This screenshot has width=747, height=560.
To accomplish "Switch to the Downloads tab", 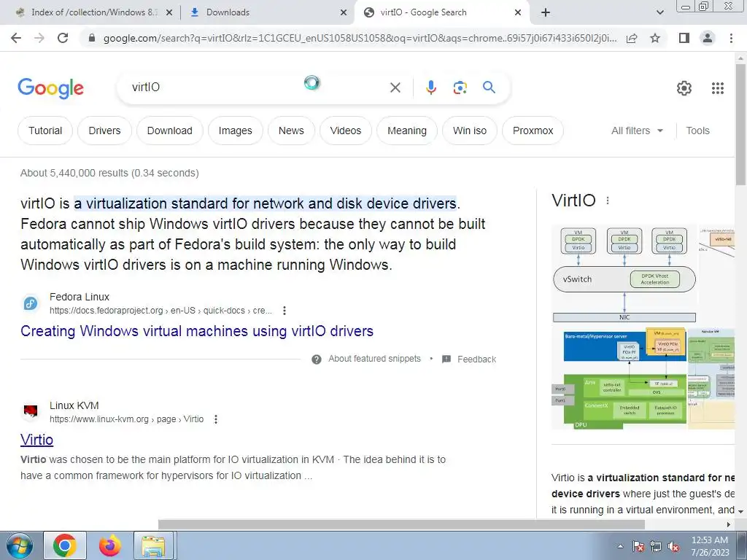I will click(x=267, y=12).
